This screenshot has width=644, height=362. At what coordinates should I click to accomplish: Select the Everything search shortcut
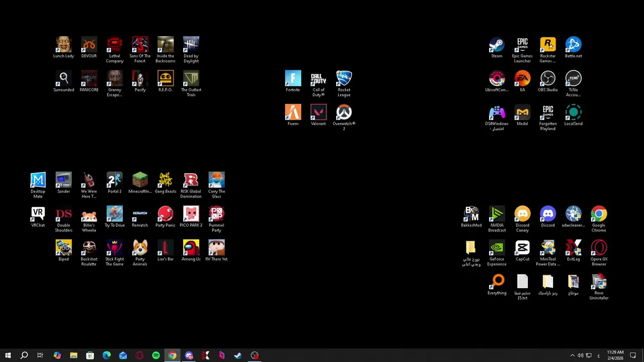pyautogui.click(x=497, y=284)
